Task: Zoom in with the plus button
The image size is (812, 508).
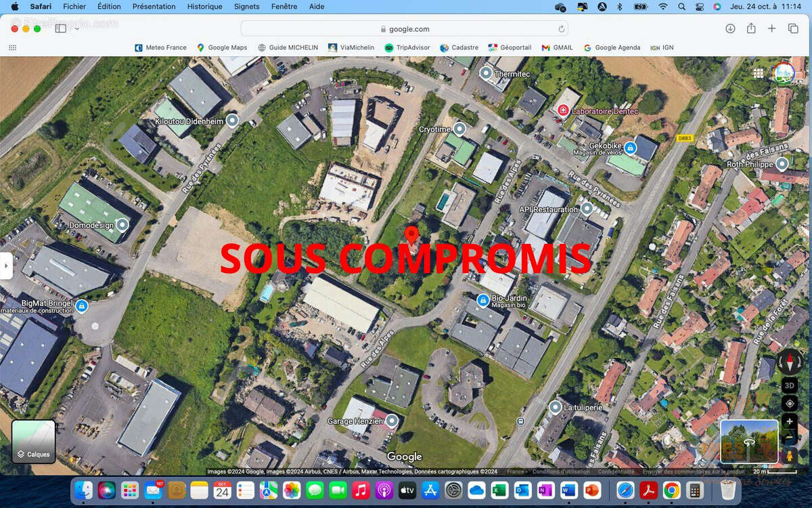Action: 789,421
